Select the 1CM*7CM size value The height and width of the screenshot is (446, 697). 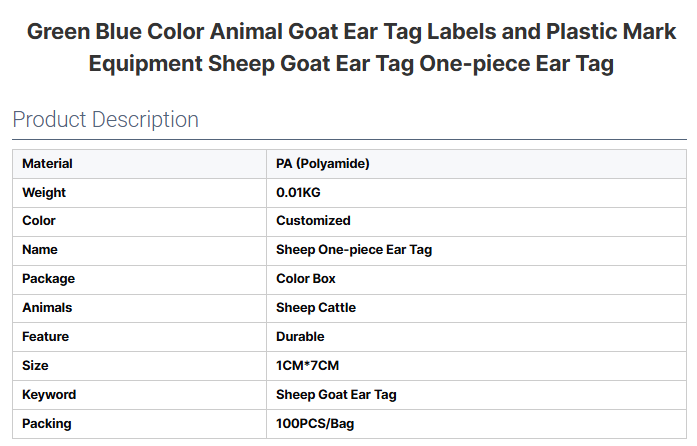point(305,366)
